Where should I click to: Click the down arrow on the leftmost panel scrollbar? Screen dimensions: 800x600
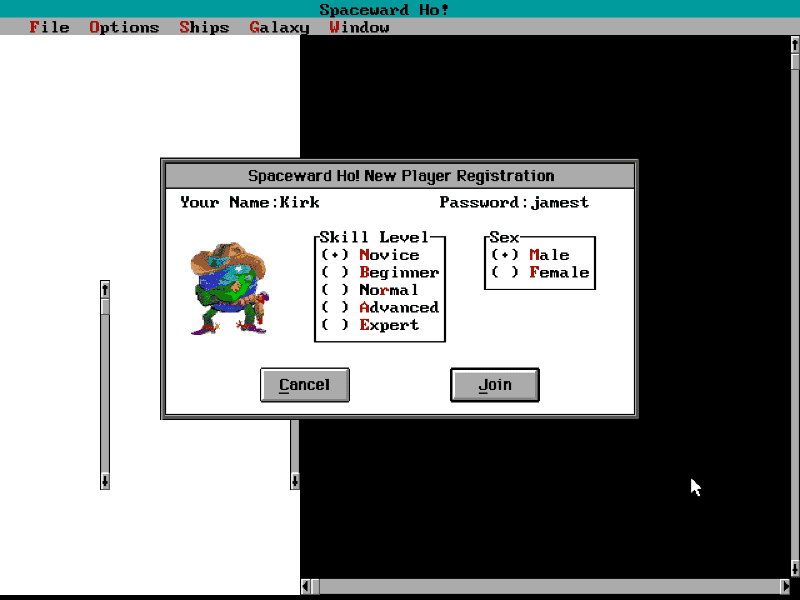tap(105, 482)
